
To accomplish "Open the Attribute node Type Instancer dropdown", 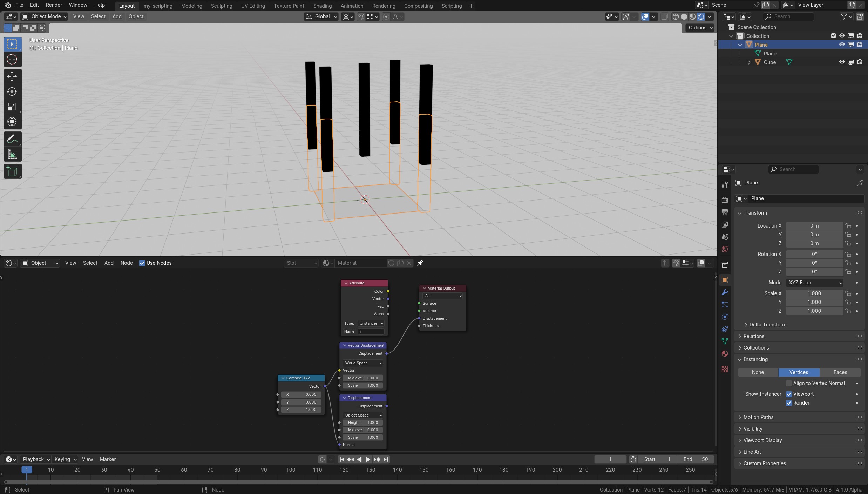I will pyautogui.click(x=371, y=323).
